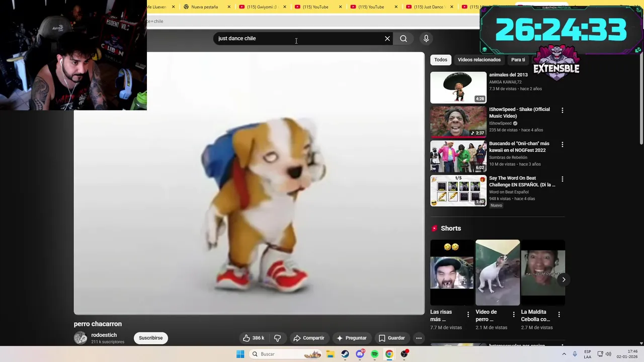Image resolution: width=644 pixels, height=362 pixels.
Task: Open Steam from taskbar
Action: point(345,354)
